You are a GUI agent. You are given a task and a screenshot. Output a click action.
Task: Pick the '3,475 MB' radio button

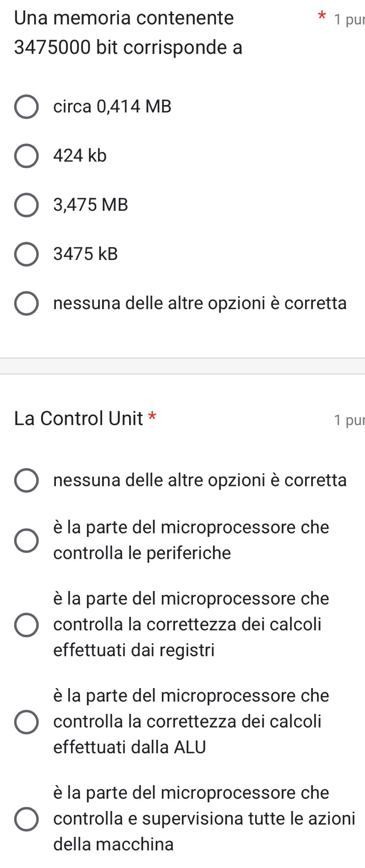(x=26, y=205)
